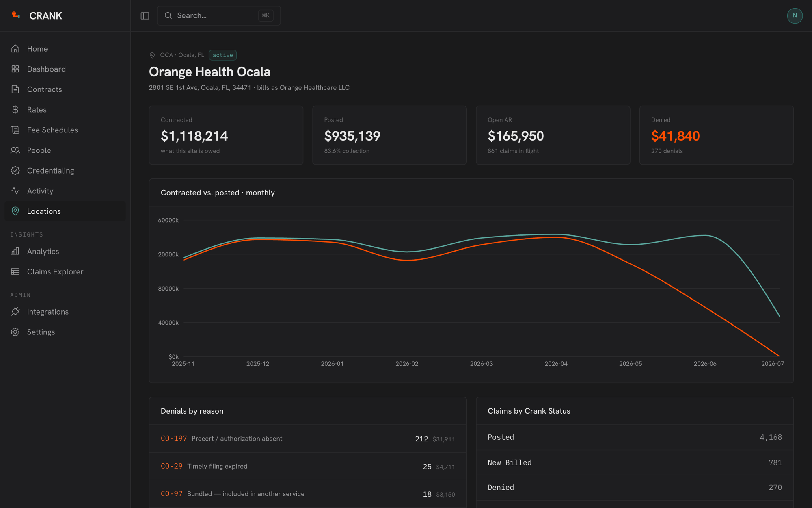This screenshot has height=508, width=812.
Task: Click 'Contracted vs. posted · monthly' title
Action: tap(218, 193)
